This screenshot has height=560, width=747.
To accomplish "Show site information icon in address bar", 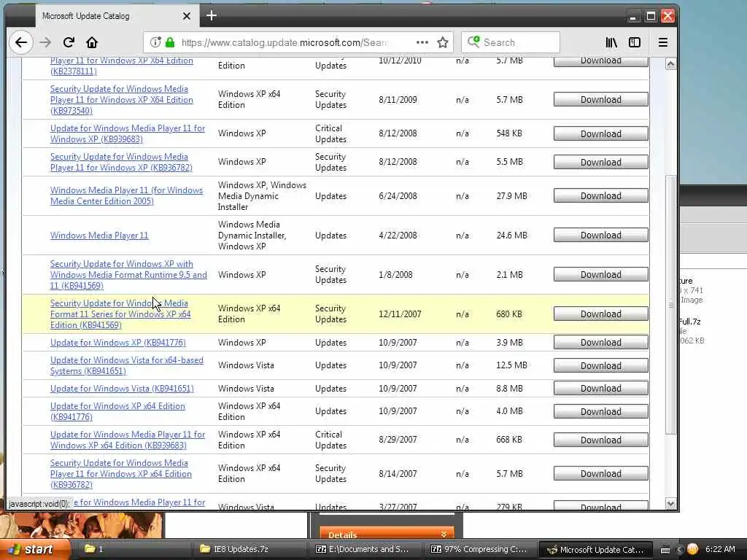I will (155, 42).
